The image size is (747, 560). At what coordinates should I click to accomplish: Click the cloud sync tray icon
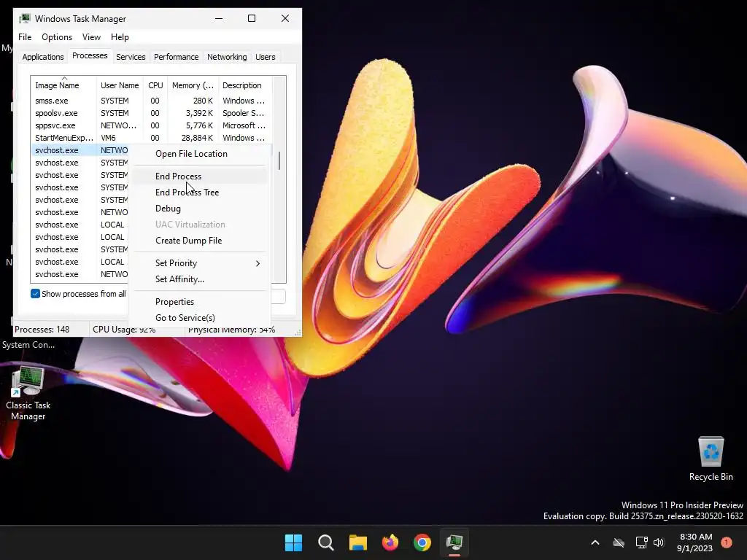pyautogui.click(x=619, y=542)
